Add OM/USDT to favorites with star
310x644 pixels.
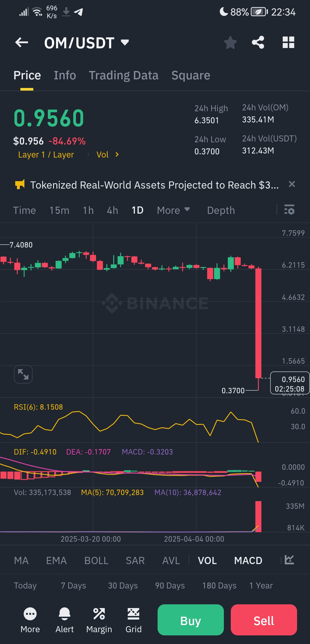(230, 43)
